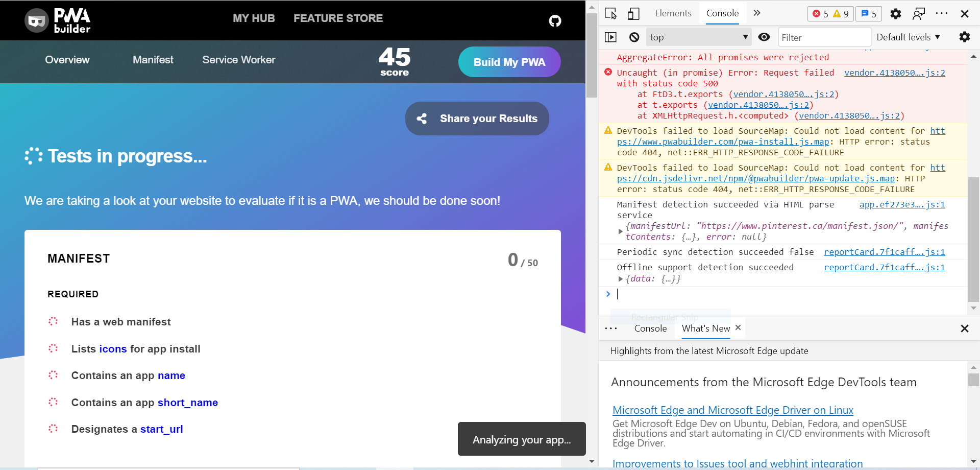
Task: Toggle the live expression eye icon
Action: (x=764, y=37)
